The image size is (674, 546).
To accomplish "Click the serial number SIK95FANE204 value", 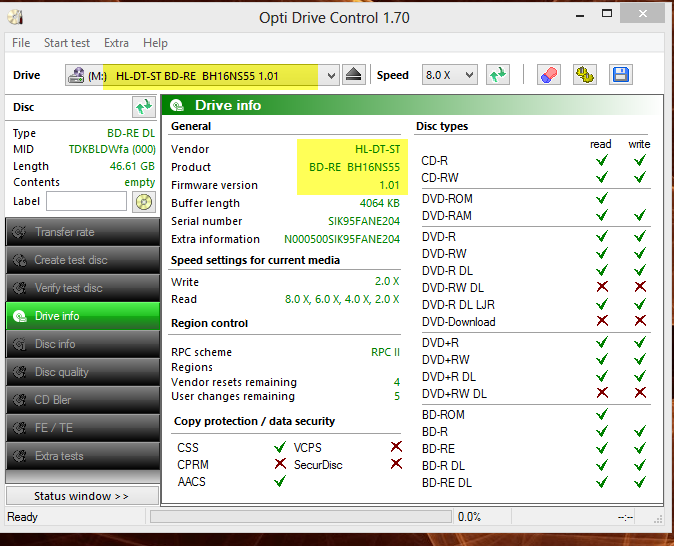I will point(364,221).
